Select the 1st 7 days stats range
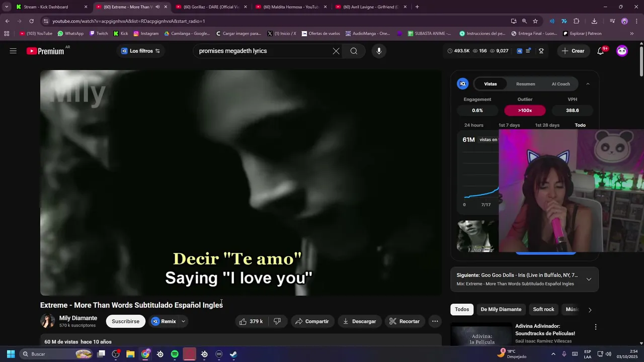This screenshot has width=644, height=362. click(509, 125)
